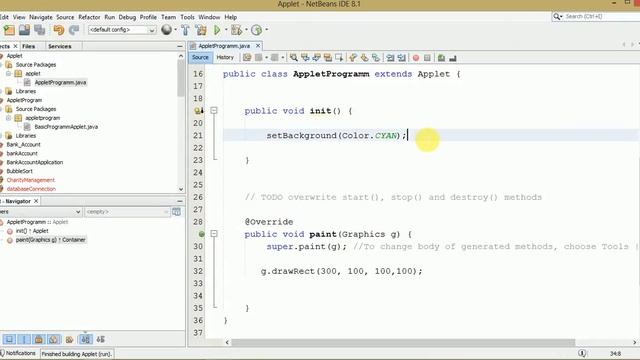The height and width of the screenshot is (360, 640).
Task: Collapse the appletprogram package tree node
Action: 8,118
